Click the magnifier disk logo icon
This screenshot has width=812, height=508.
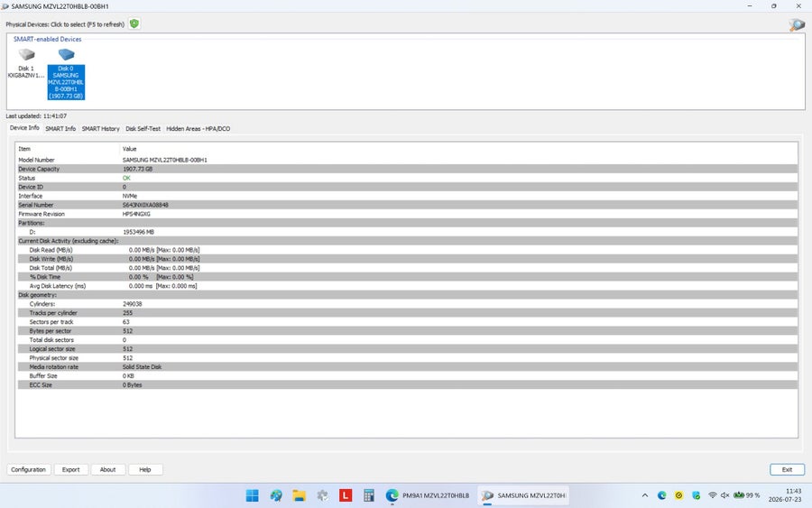797,24
